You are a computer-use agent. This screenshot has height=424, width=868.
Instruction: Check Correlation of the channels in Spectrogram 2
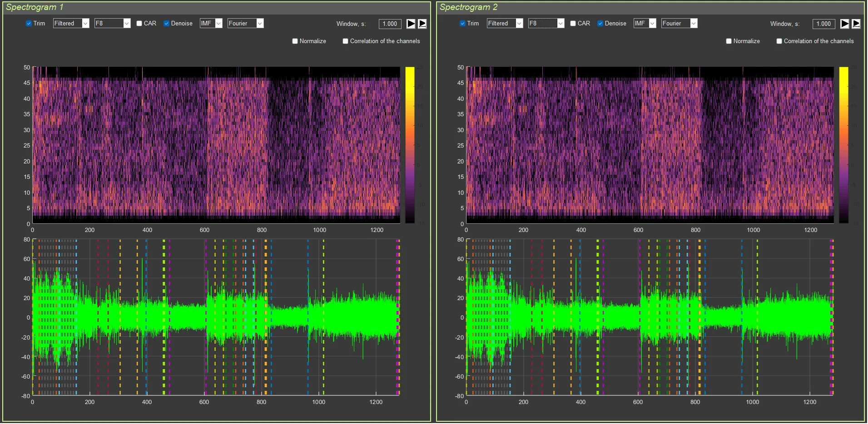[x=779, y=41]
